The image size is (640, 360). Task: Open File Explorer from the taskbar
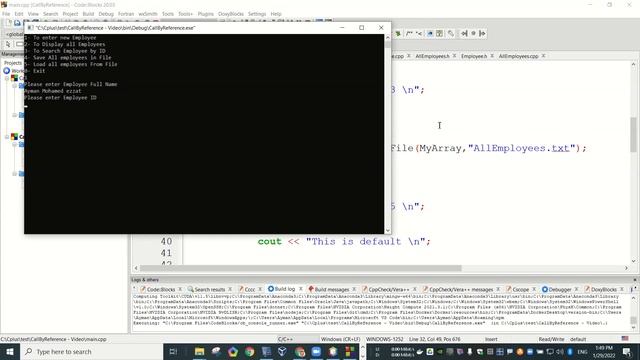199,351
